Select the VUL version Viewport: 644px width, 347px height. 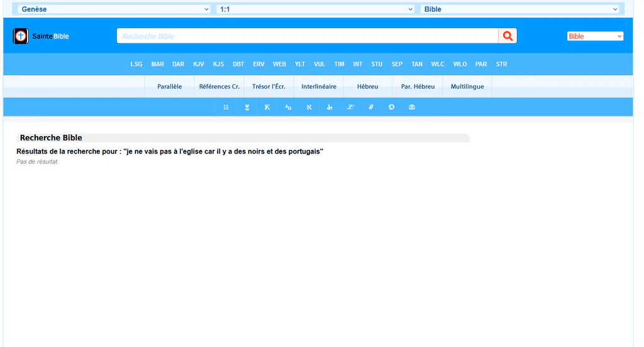click(x=319, y=64)
